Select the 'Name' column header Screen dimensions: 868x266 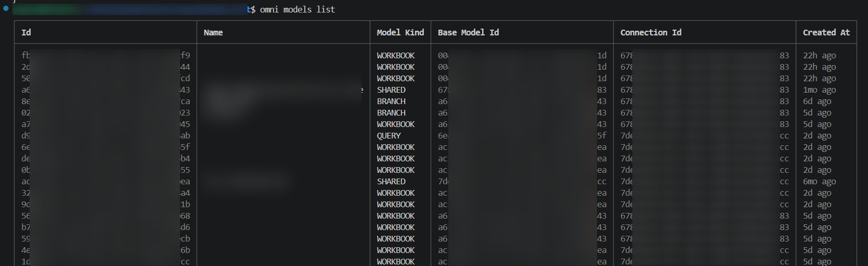click(213, 32)
